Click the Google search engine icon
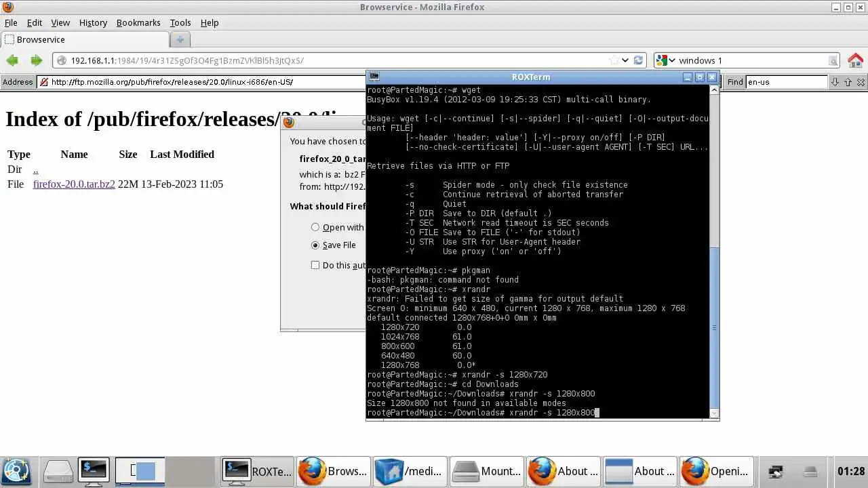 pyautogui.click(x=662, y=60)
